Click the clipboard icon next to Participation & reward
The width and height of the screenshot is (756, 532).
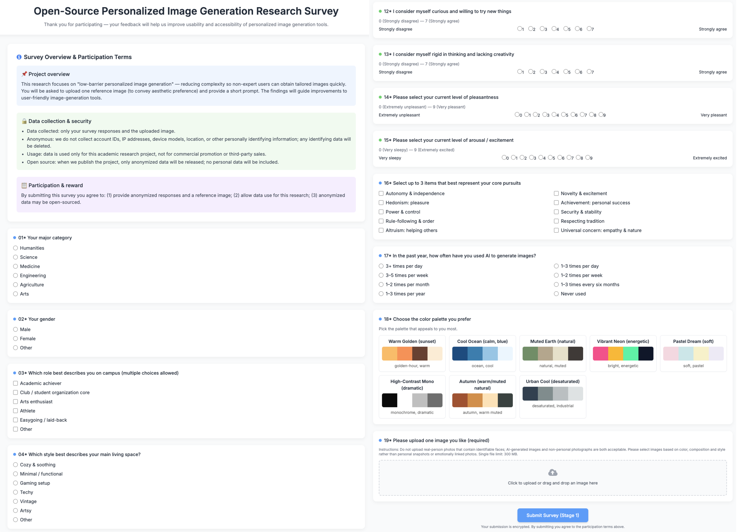point(24,185)
